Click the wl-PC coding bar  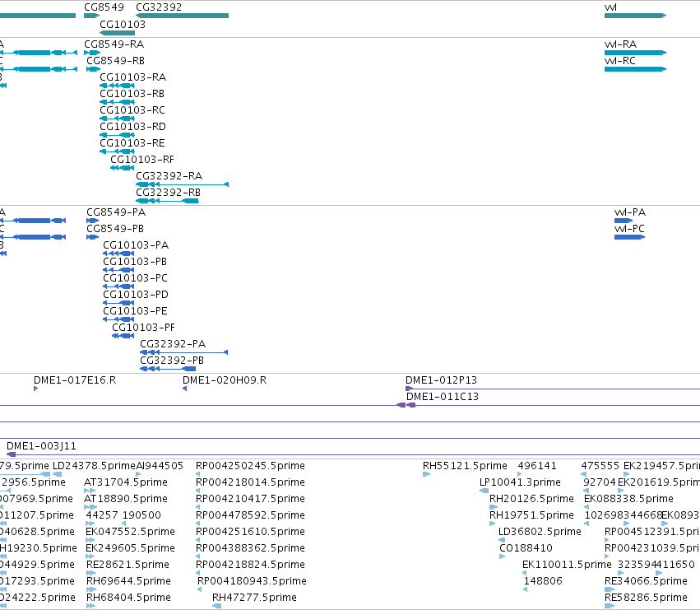(629, 237)
